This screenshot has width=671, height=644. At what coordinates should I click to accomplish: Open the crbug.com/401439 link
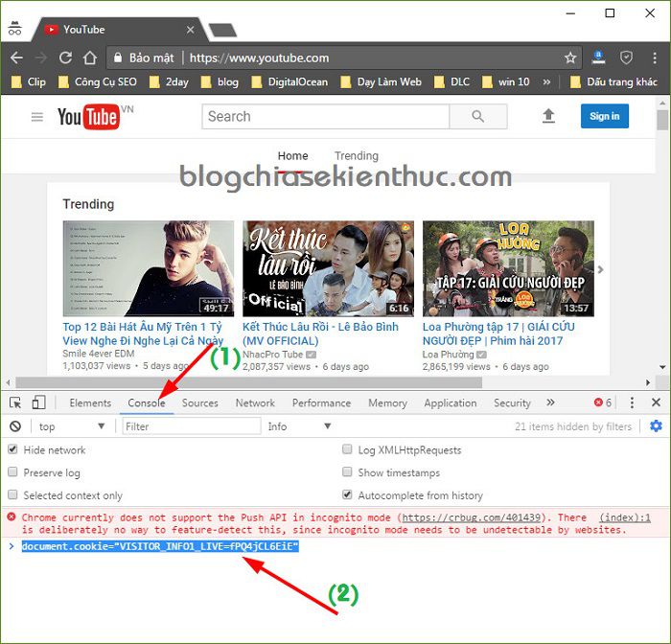pos(472,517)
